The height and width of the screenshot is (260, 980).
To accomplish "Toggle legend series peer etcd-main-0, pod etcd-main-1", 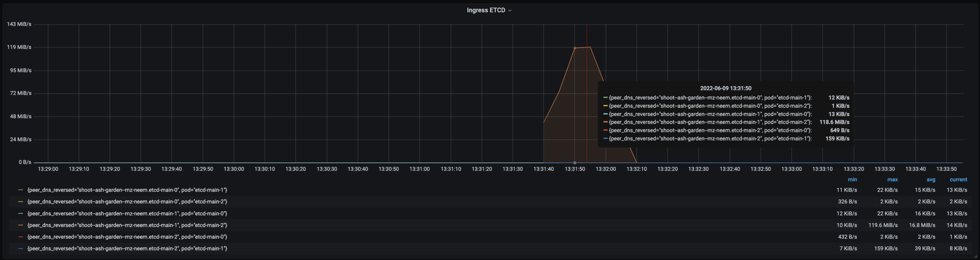I will [127, 190].
